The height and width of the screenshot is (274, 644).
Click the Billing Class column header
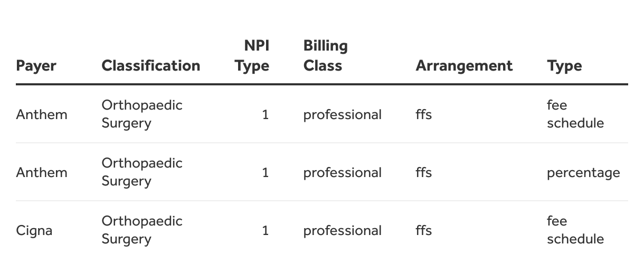point(326,56)
